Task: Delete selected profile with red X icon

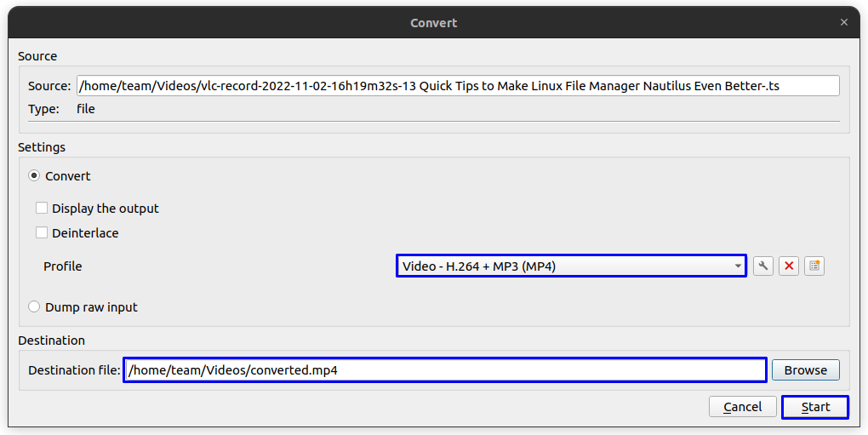Action: (x=789, y=266)
